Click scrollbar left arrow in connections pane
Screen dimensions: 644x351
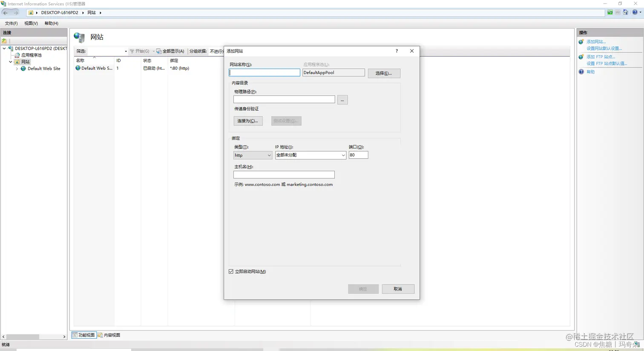coord(3,337)
